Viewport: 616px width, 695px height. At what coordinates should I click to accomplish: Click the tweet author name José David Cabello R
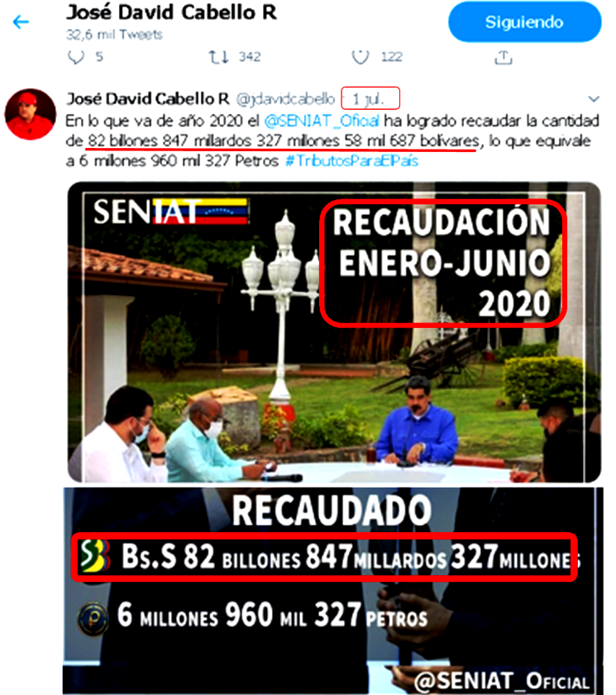[148, 98]
